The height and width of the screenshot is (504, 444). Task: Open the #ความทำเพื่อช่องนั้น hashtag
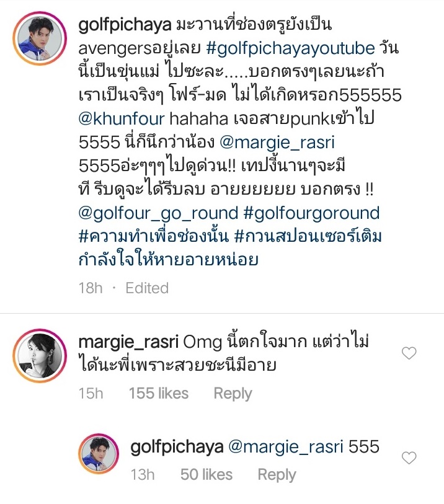click(x=154, y=237)
